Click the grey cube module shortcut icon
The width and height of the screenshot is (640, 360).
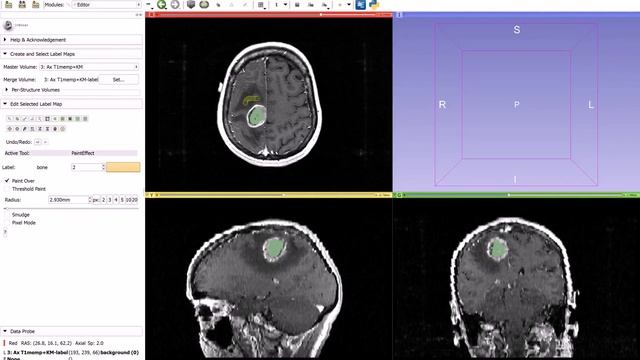click(191, 4)
